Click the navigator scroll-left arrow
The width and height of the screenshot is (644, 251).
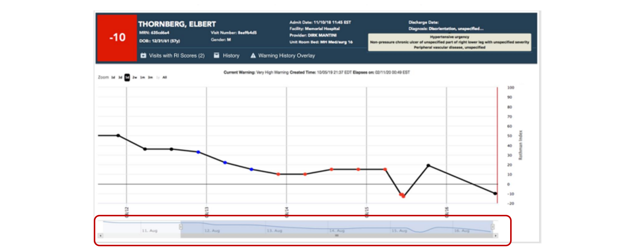101,236
